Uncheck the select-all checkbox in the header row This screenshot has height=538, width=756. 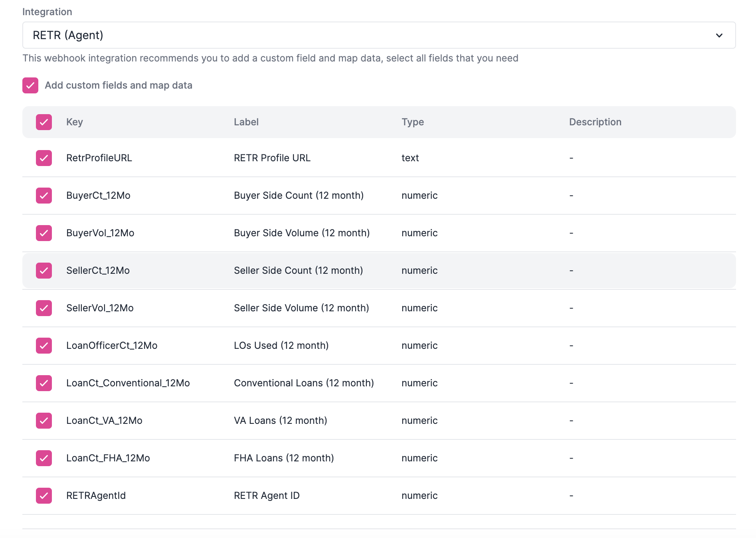pyautogui.click(x=44, y=122)
